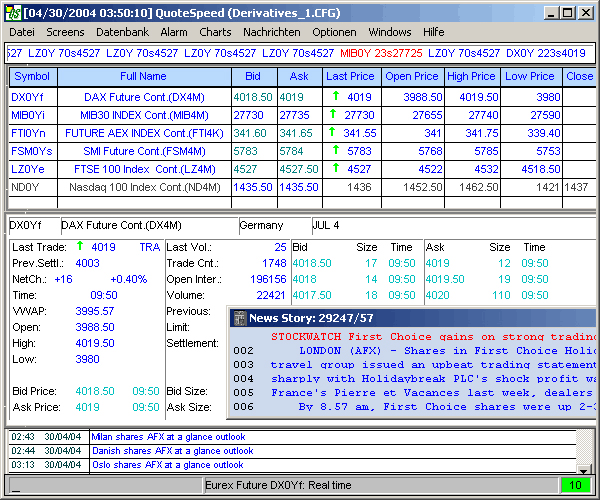Open the Optionen menu
The height and width of the screenshot is (500, 600).
tap(334, 32)
